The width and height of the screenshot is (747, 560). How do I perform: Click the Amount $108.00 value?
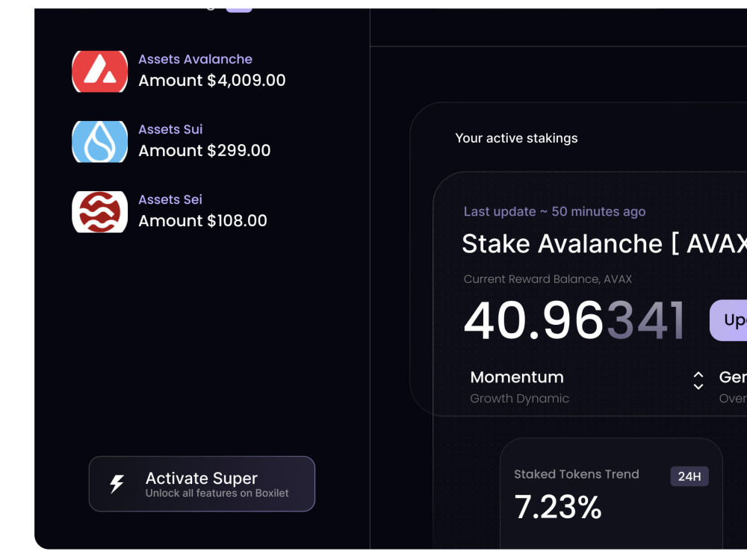(x=203, y=220)
